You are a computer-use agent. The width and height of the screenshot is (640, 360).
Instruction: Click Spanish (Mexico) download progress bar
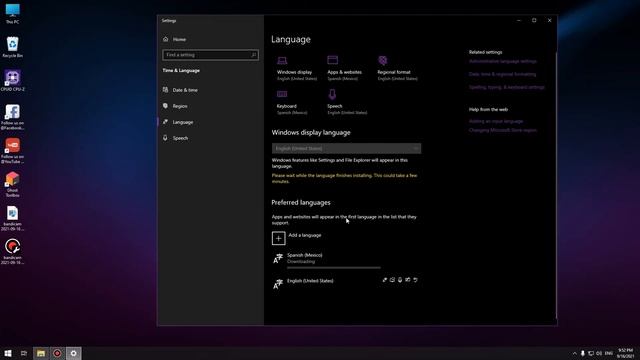coord(333,268)
